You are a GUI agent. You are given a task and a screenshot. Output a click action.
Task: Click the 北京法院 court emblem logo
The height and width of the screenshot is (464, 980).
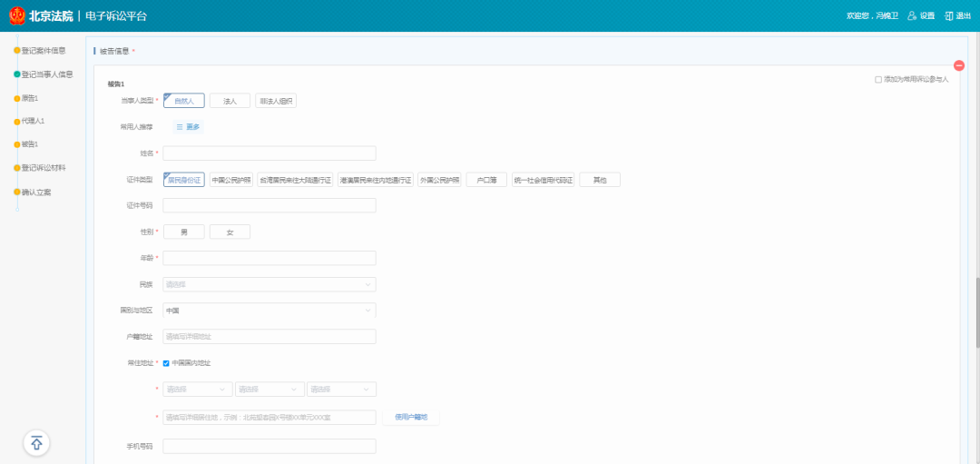(16, 15)
